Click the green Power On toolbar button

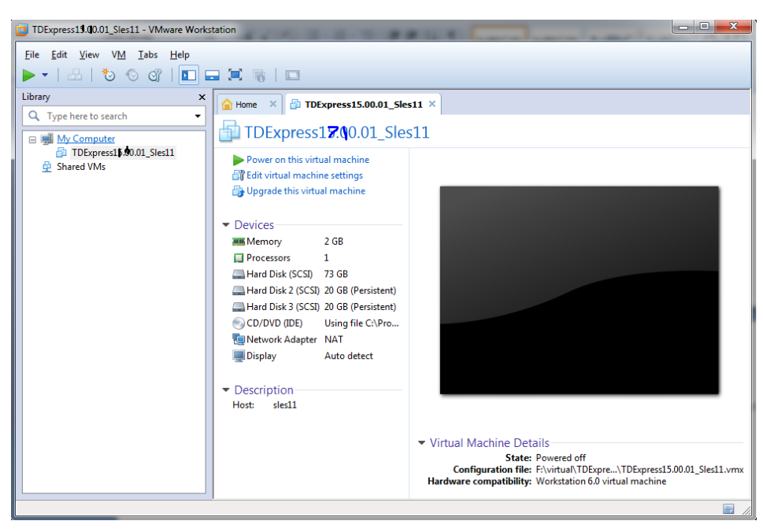(29, 76)
